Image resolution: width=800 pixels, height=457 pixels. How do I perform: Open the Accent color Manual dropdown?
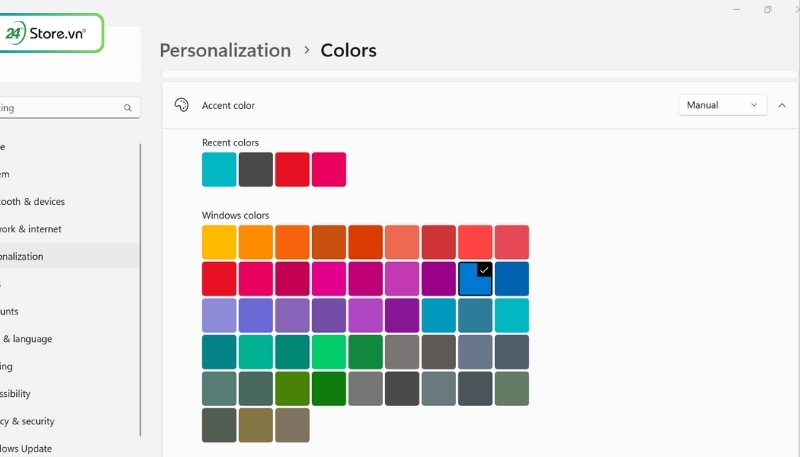pyautogui.click(x=722, y=105)
